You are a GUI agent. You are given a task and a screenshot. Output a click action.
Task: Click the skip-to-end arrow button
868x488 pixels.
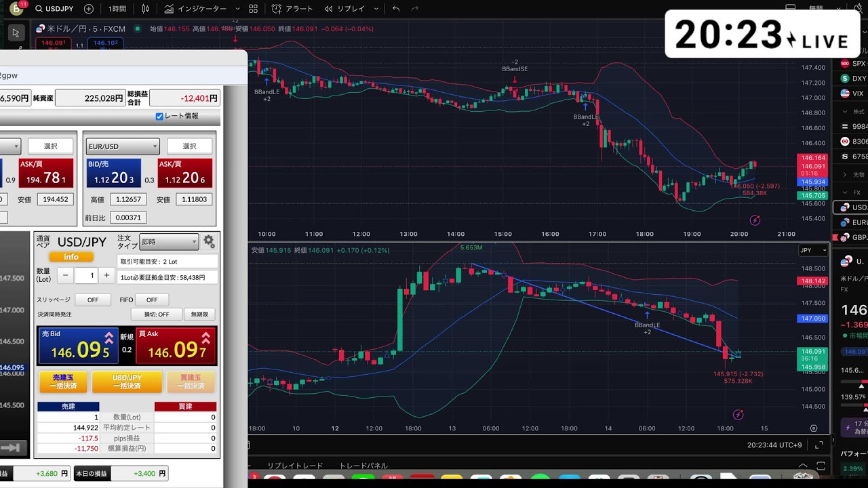(14, 447)
